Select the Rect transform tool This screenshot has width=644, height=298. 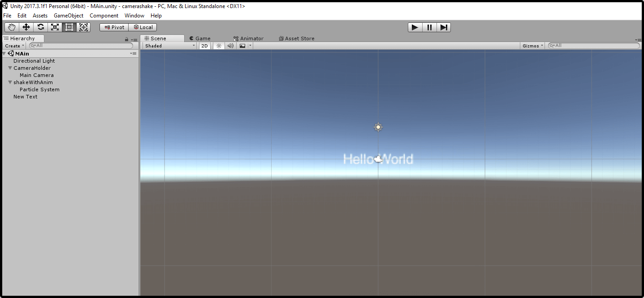click(x=69, y=27)
